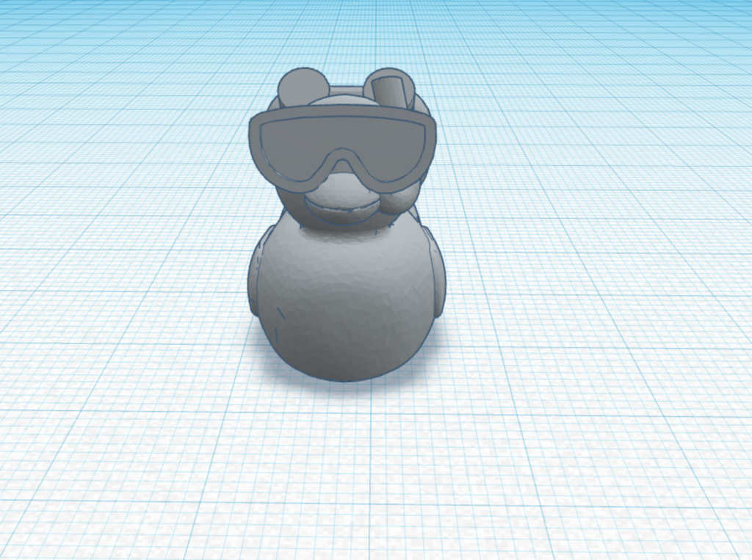Click the bridge between the goggle lenses
752x560 pixels.
(341, 158)
